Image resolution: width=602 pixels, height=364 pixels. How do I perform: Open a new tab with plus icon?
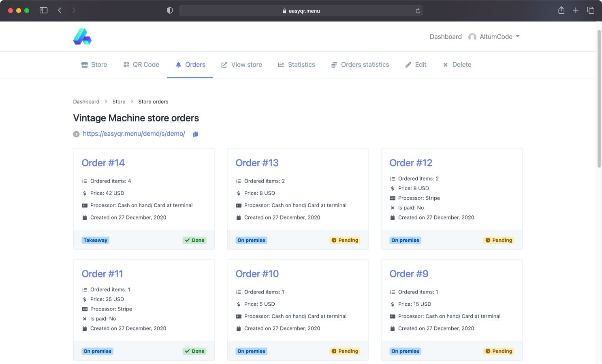coord(576,10)
